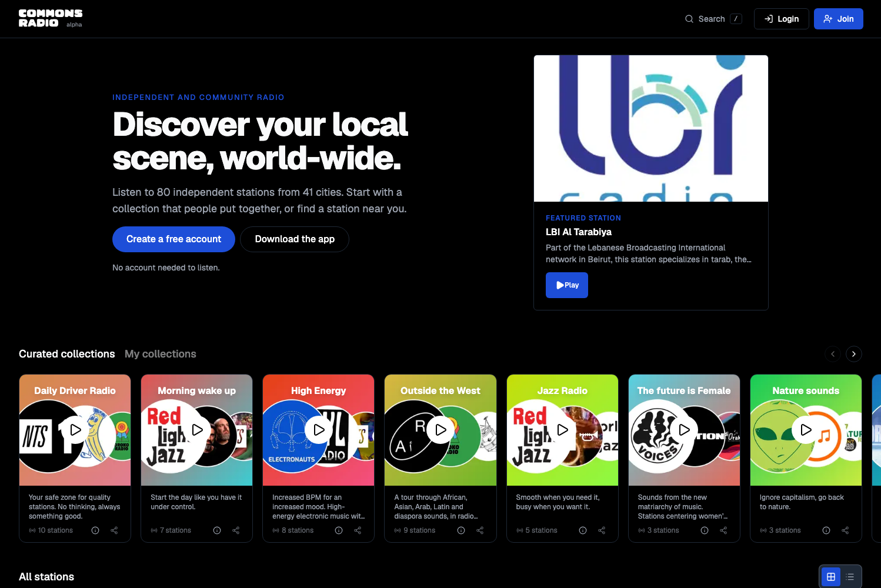Play the Morning wake up collection
Image resolution: width=881 pixels, height=588 pixels.
click(196, 430)
